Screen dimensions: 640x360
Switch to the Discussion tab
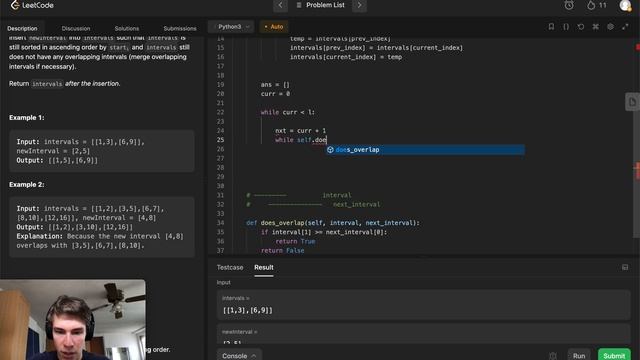(76, 29)
